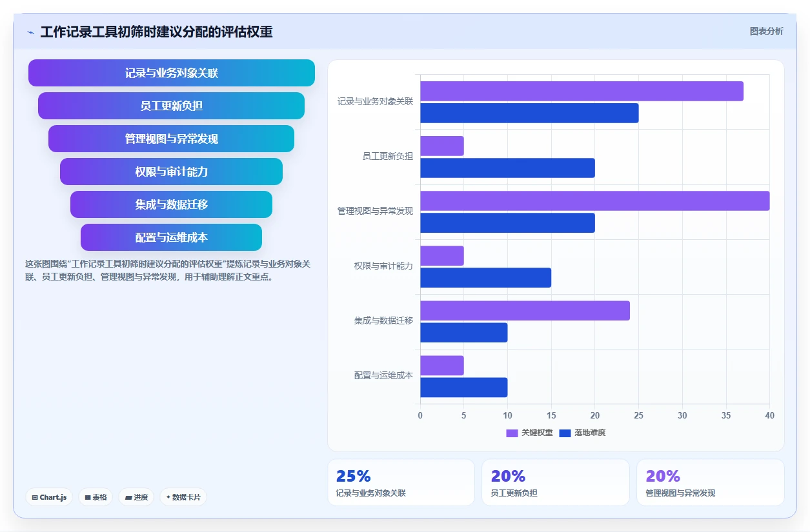Click blue bar for 集成与数据迁移
The width and height of the screenshot is (810, 532).
(x=464, y=332)
